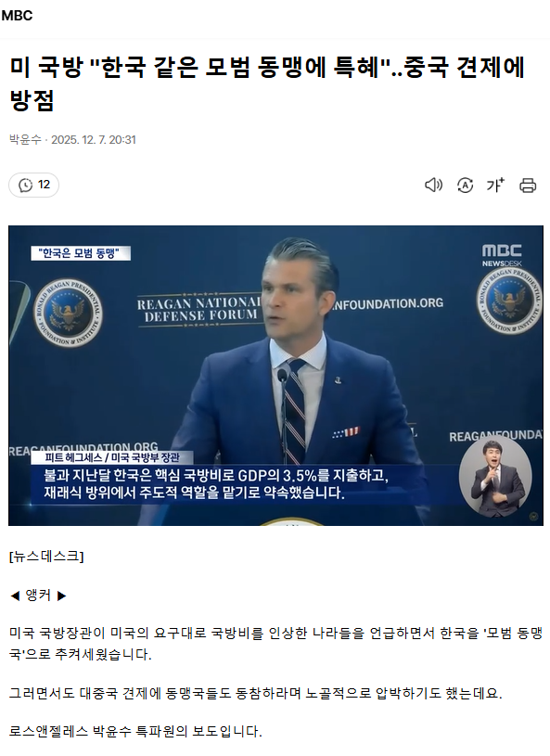
Task: Click the publish date 2025. 12. 7. 20:31
Action: coord(94,140)
